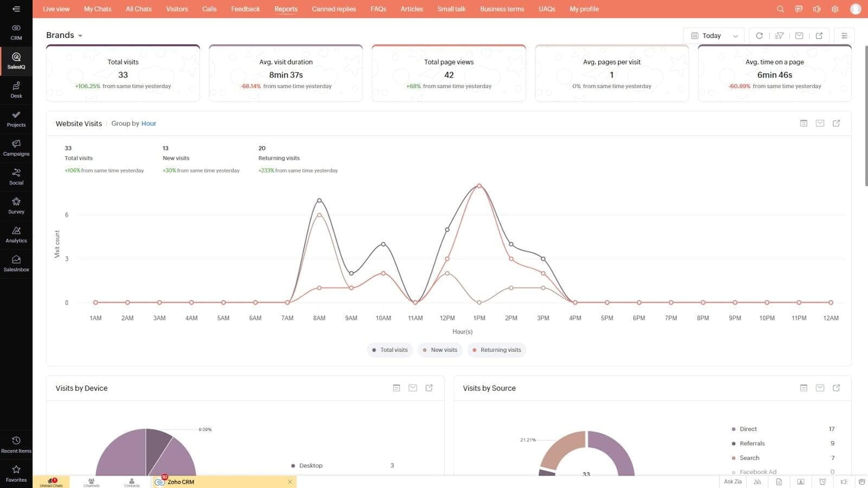
Task: Export the dashboard using the toolbar share icon
Action: tap(819, 36)
